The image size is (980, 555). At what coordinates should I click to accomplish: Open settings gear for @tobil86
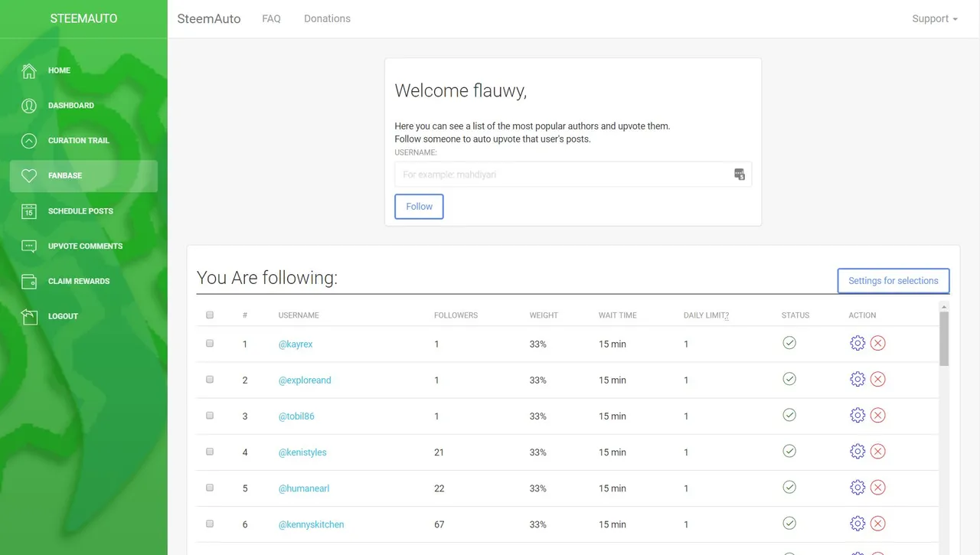(x=857, y=416)
